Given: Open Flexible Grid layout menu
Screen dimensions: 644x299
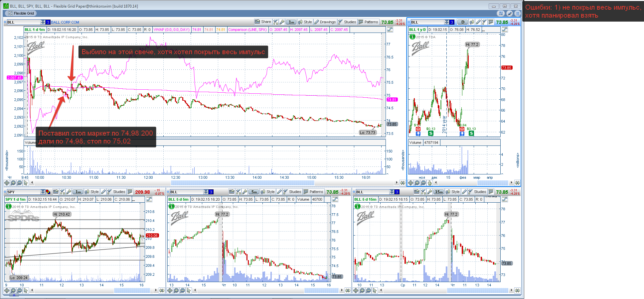Looking at the screenshot, I should click(x=20, y=13).
